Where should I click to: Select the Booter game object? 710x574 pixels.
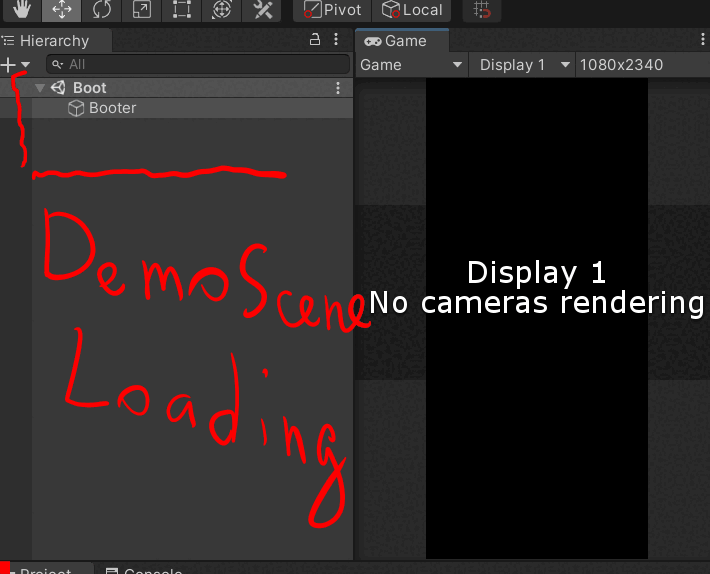177,108
